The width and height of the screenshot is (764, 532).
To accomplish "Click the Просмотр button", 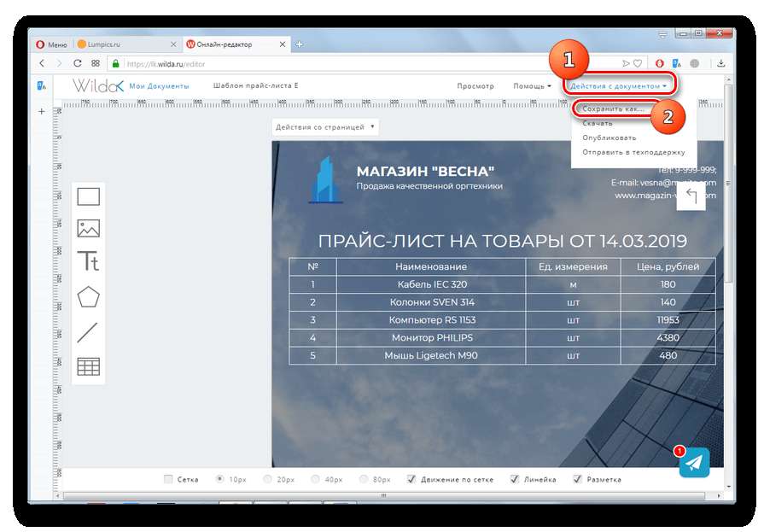I will pos(475,86).
